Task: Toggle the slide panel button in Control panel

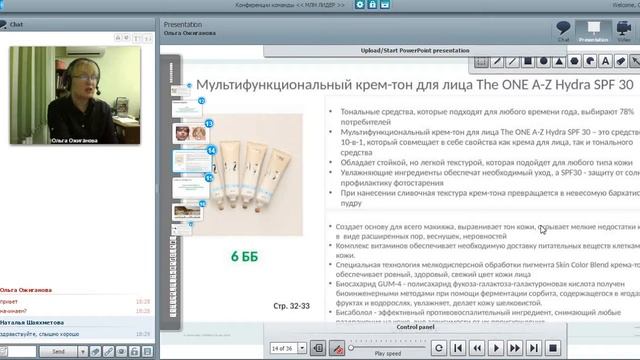Action: pos(318,348)
